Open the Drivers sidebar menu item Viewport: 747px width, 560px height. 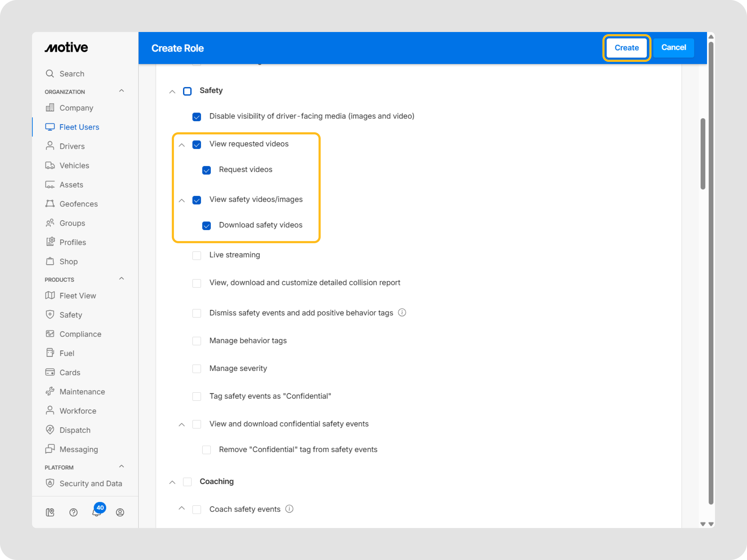pyautogui.click(x=72, y=146)
